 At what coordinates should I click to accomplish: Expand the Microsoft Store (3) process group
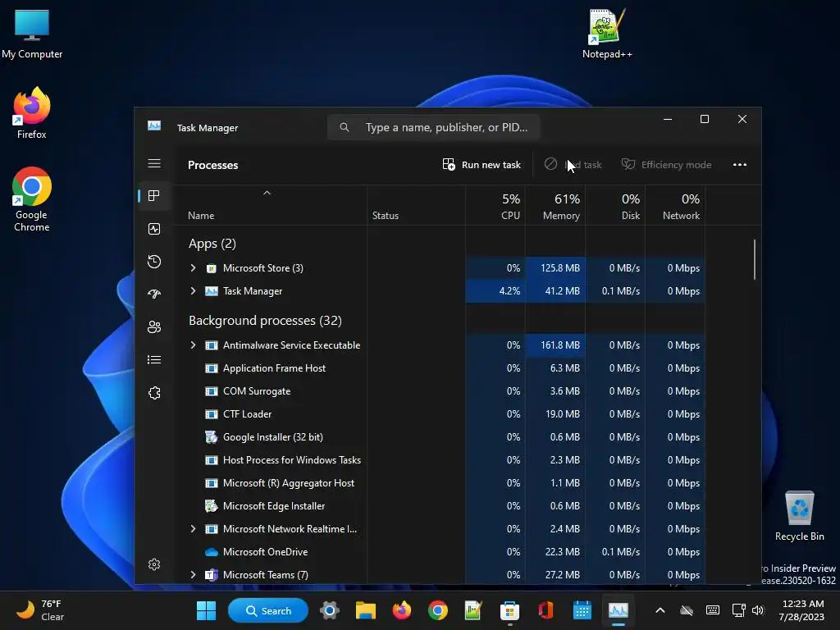click(194, 268)
